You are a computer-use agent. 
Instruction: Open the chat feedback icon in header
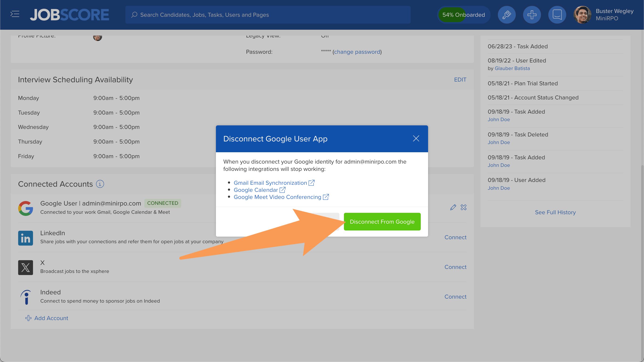[557, 15]
